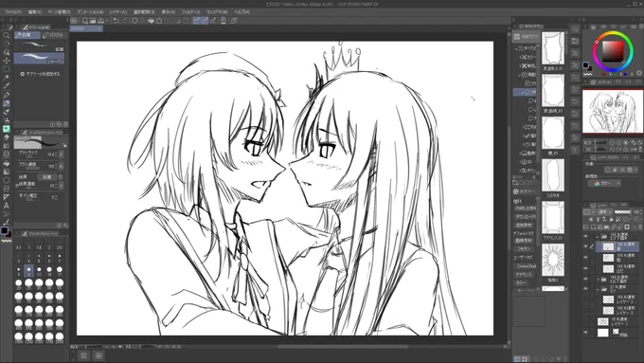Open レイヤー (Layer) menu
The image size is (644, 363).
tap(118, 12)
